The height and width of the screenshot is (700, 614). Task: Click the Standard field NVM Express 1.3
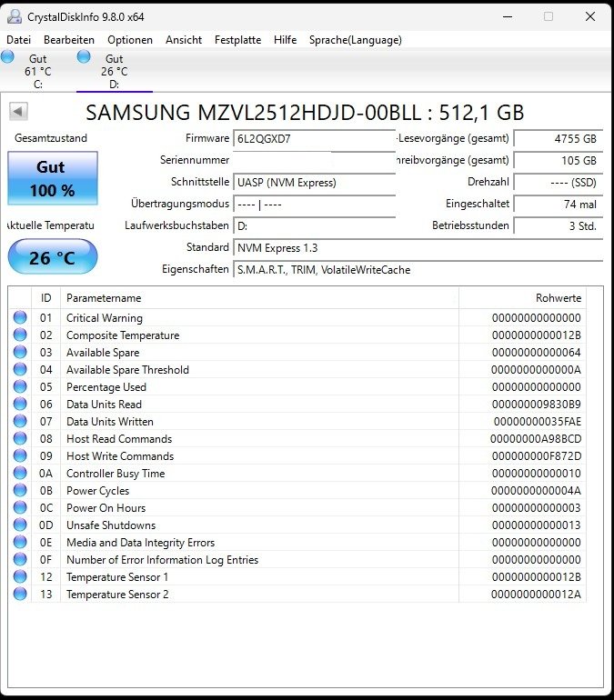point(418,248)
